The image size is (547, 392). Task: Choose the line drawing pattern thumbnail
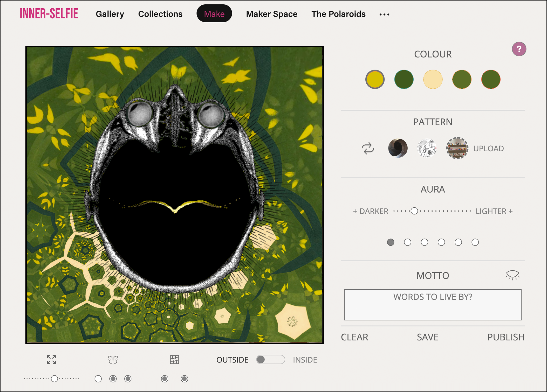pyautogui.click(x=427, y=148)
